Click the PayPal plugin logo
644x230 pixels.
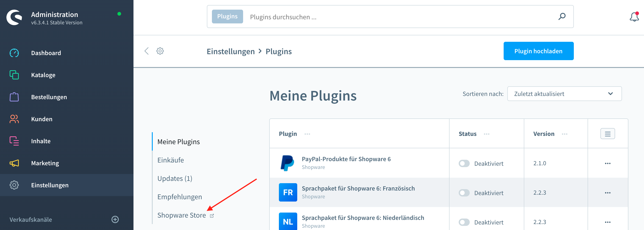(x=288, y=163)
